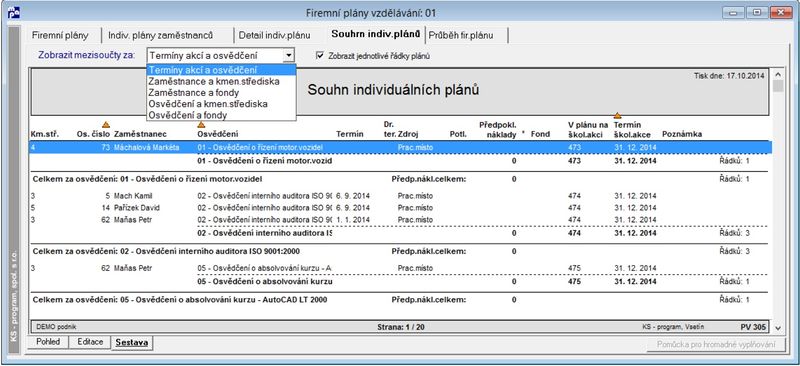Select the row 'Máchalová Markéta'

click(x=401, y=147)
